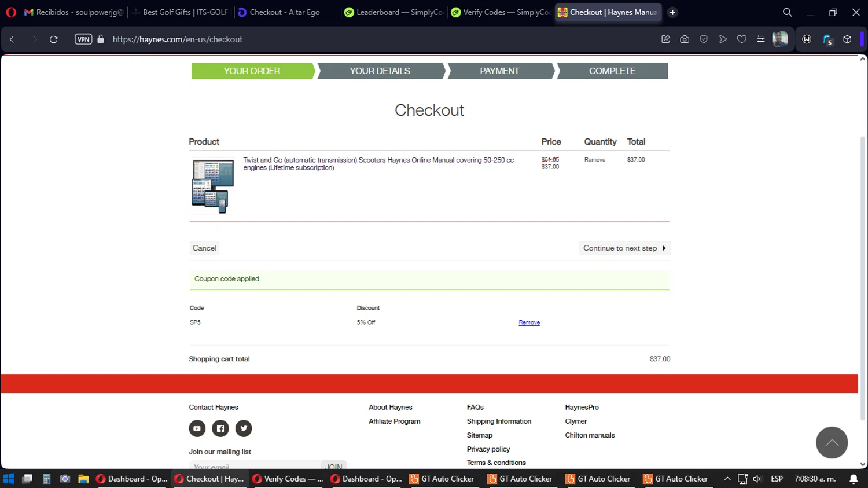868x488 pixels.
Task: Visit Haynes Twitter profile icon
Action: point(244,428)
